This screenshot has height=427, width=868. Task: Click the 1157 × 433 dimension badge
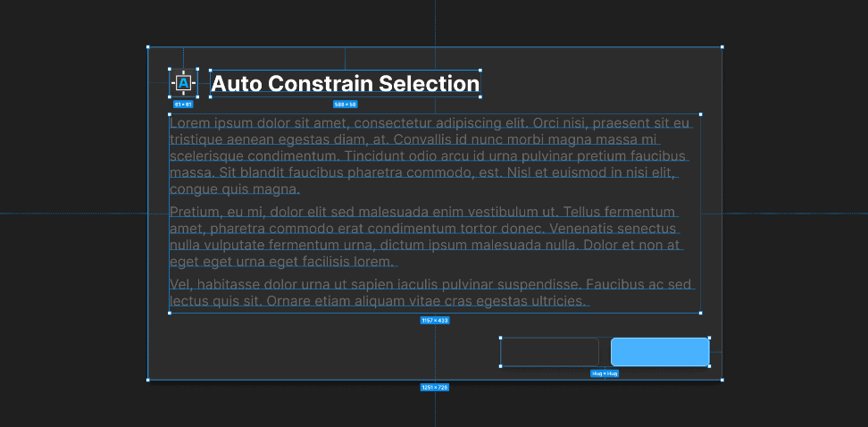[435, 320]
